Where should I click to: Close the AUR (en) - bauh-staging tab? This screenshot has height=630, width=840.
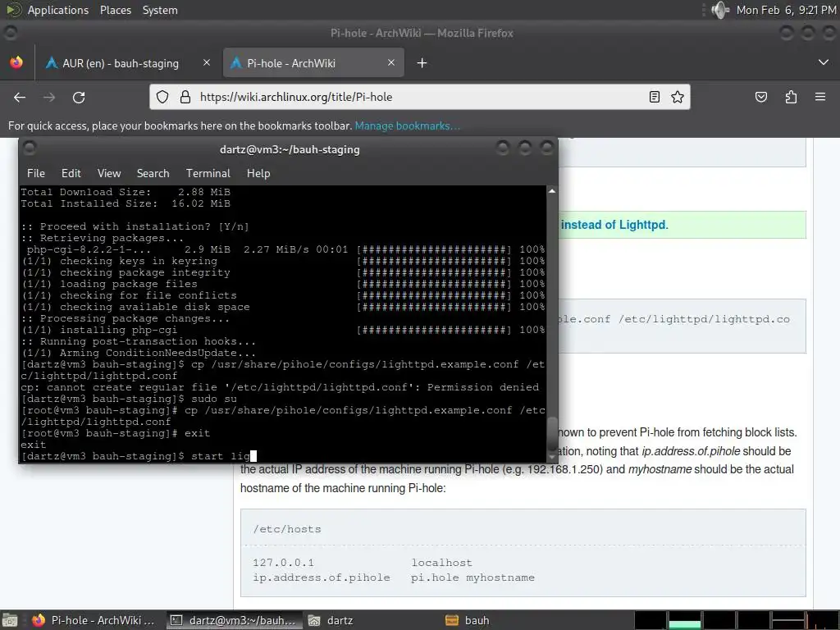[207, 62]
